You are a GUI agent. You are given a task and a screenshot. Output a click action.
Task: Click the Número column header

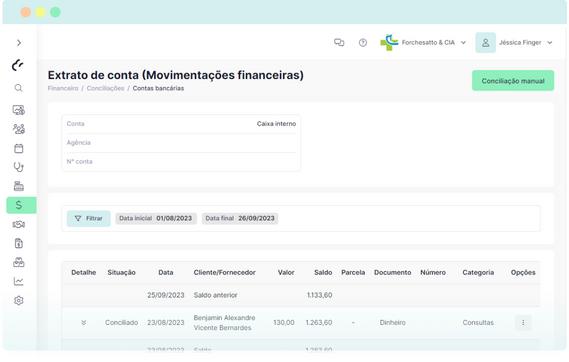[x=433, y=272]
